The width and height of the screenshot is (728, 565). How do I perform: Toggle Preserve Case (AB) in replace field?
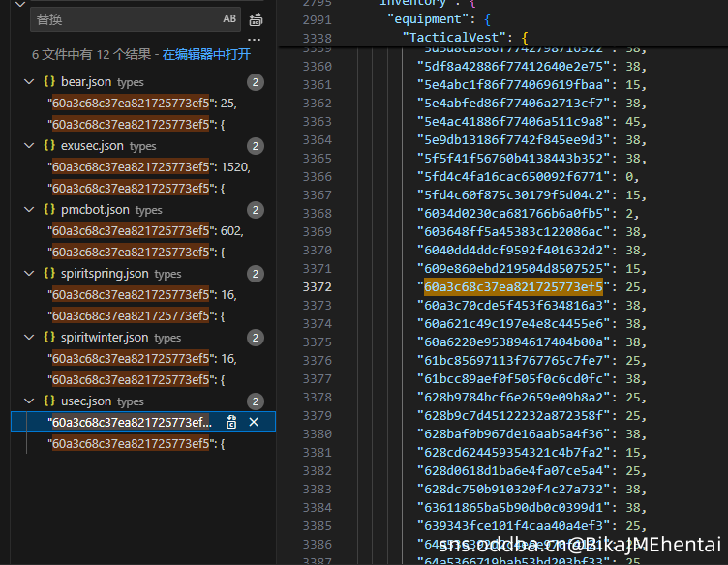(x=229, y=18)
